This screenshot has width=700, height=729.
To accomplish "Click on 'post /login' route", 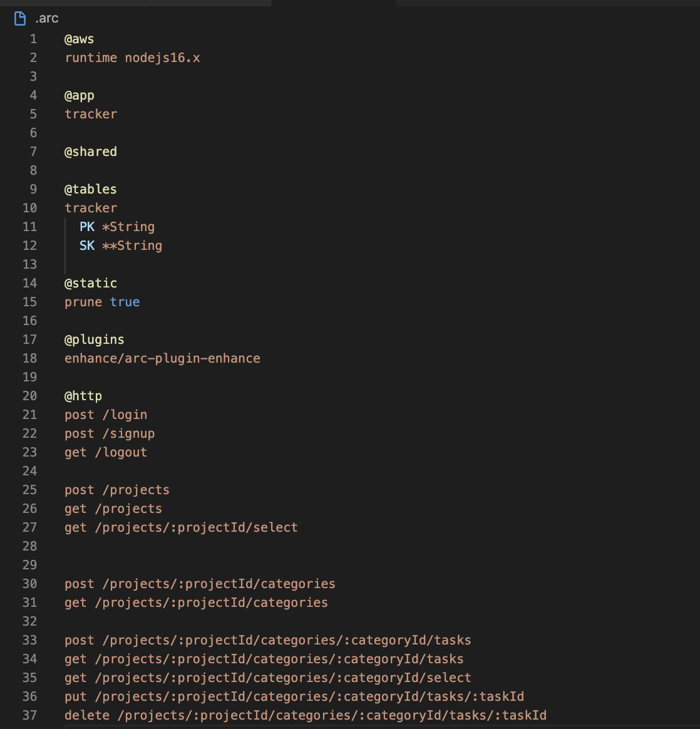I will 106,415.
